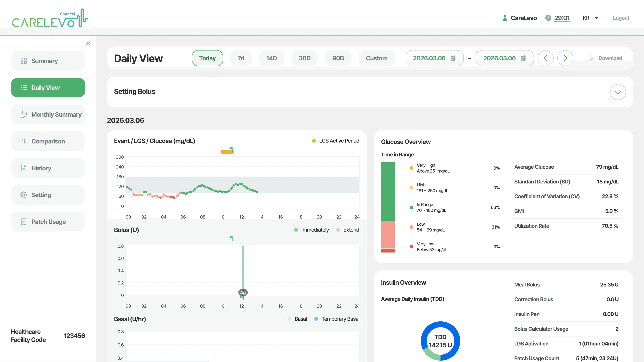Click the Standard Deviation 18 mg/dL value
644x362 pixels.
click(x=608, y=182)
